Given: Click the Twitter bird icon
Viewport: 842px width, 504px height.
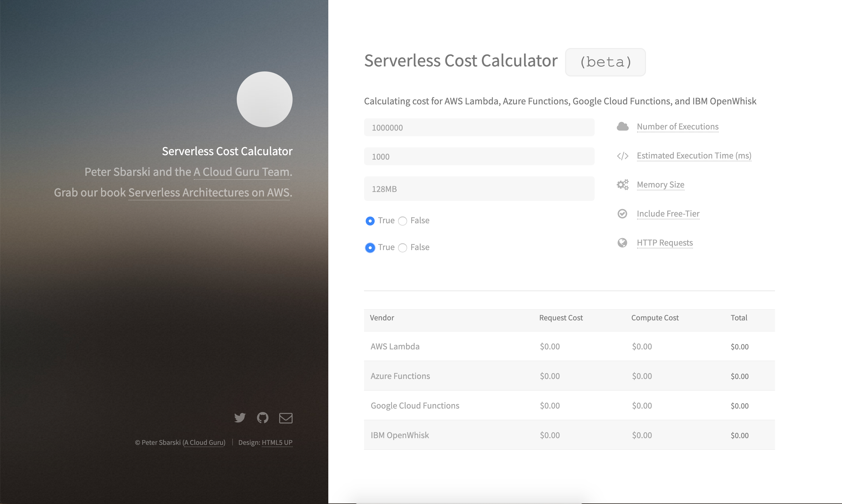Looking at the screenshot, I should (x=240, y=418).
